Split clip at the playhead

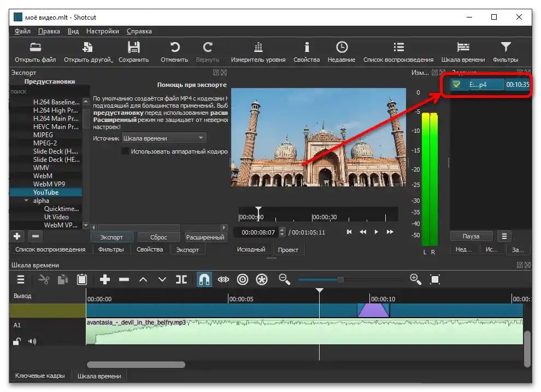181,279
